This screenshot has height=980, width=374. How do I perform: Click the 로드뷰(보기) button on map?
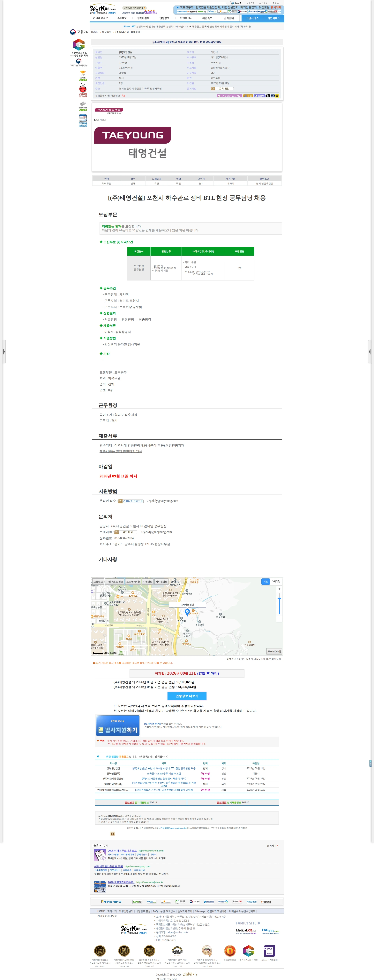tap(274, 651)
